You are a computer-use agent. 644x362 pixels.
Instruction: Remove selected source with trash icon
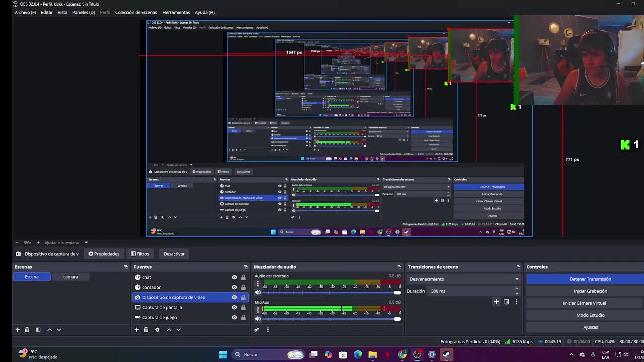coord(146,330)
